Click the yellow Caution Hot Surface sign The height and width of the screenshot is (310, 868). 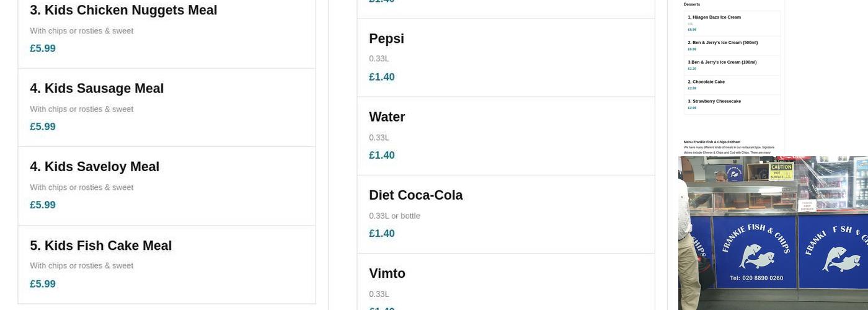click(x=781, y=171)
